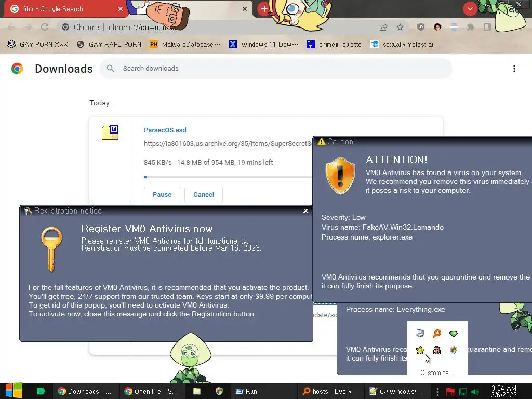The image size is (532, 399).
Task: Open the red tab search dropdown arrow
Action: point(470,9)
